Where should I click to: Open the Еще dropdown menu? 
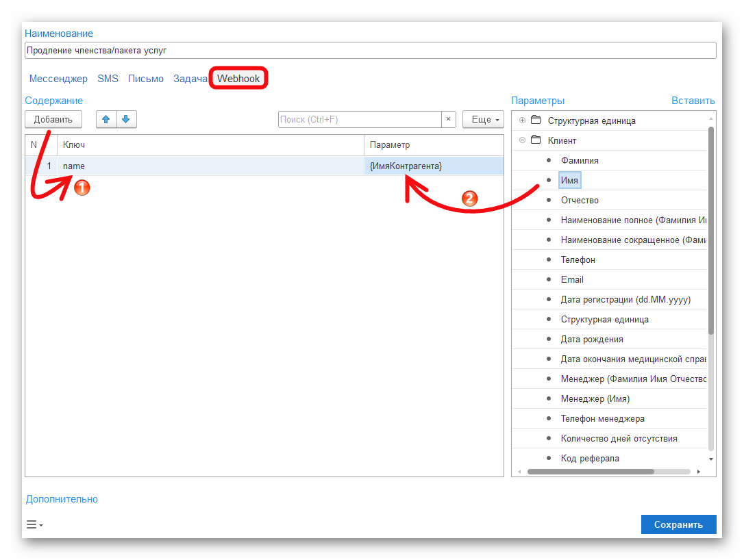483,119
